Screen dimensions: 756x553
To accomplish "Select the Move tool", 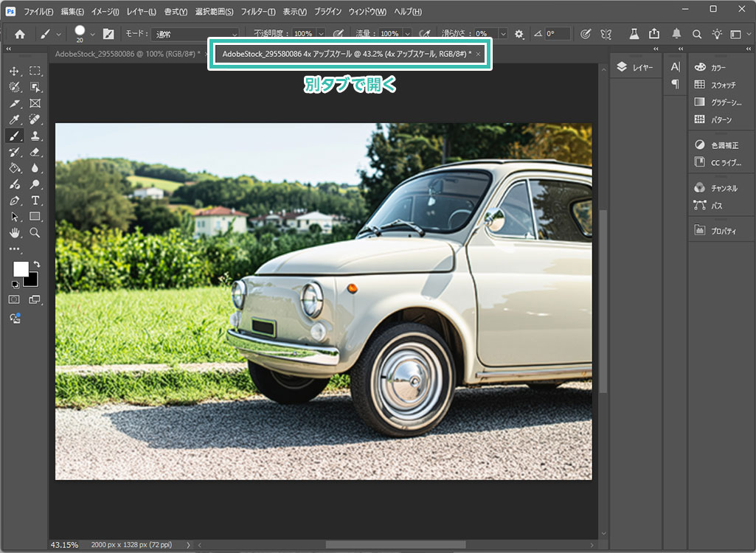I will coord(14,72).
